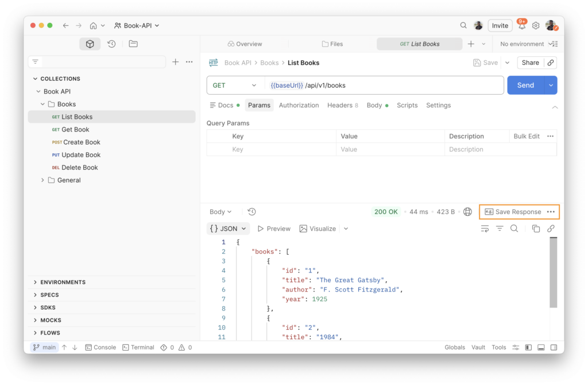
Task: Click the response body vertical scrollbar
Action: coord(553,272)
